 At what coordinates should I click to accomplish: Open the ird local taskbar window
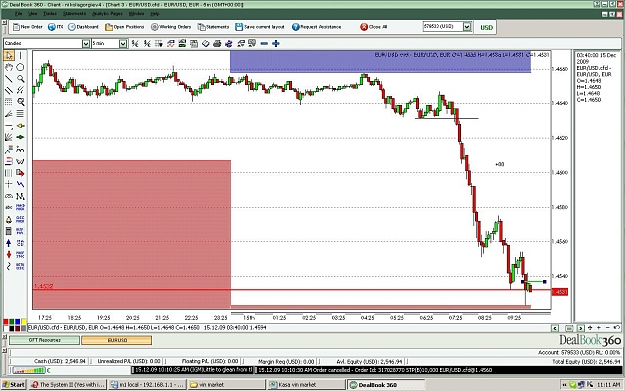tap(147, 385)
